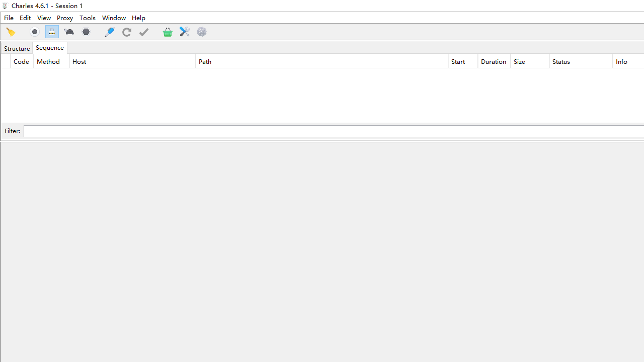Open the Help menu

coord(138,18)
